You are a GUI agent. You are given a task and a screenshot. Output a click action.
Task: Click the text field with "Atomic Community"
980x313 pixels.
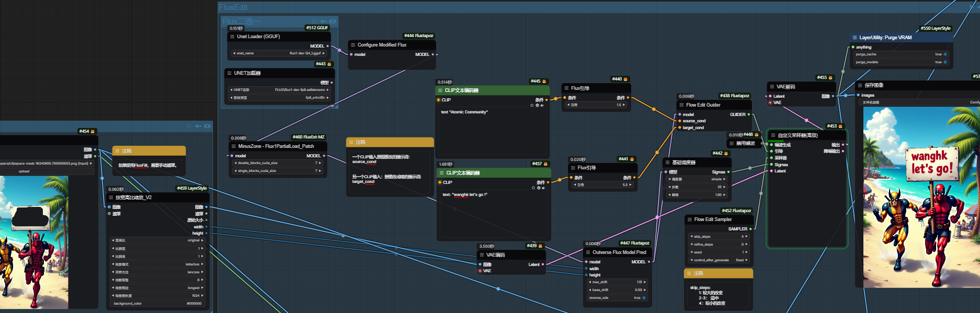pos(493,131)
